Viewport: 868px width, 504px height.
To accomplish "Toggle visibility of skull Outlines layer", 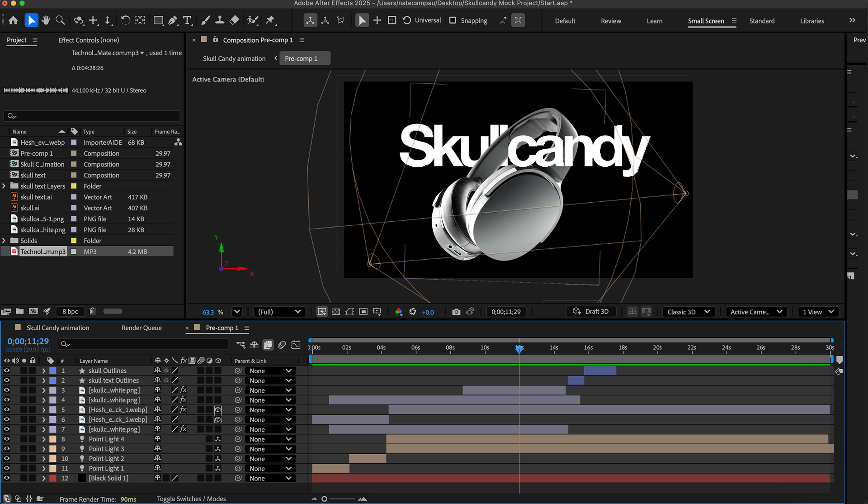I will tap(6, 371).
